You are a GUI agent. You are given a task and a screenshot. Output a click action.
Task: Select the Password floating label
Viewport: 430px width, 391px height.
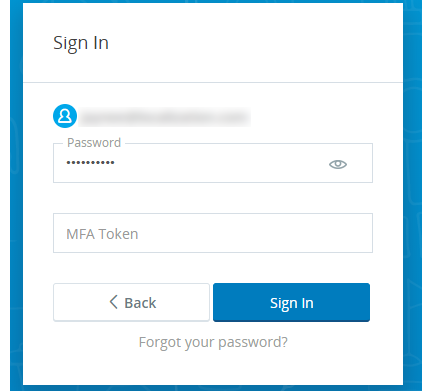coord(94,143)
